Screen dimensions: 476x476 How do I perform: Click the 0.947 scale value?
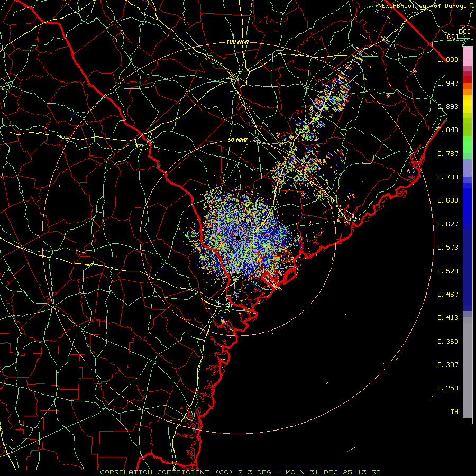click(448, 83)
